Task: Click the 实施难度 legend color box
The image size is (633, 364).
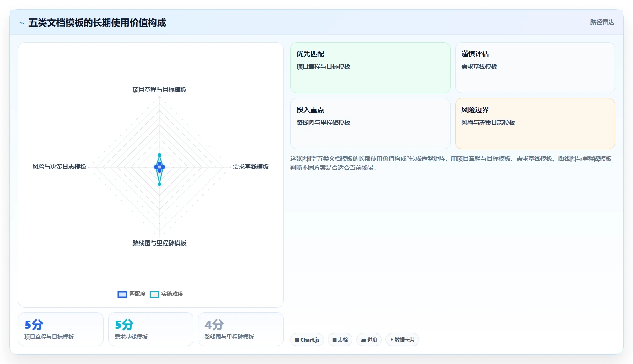Action: [154, 294]
